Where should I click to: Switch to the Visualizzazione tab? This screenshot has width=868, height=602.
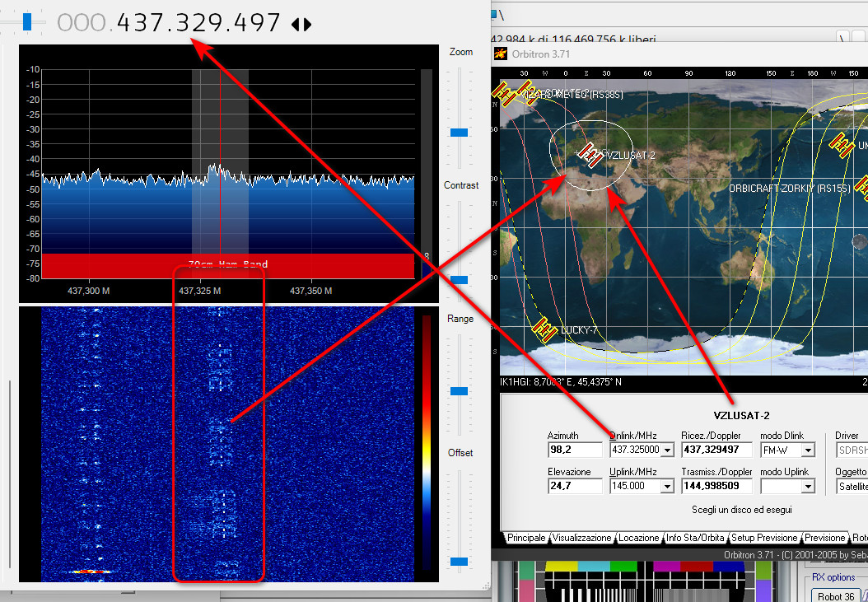[x=581, y=538]
